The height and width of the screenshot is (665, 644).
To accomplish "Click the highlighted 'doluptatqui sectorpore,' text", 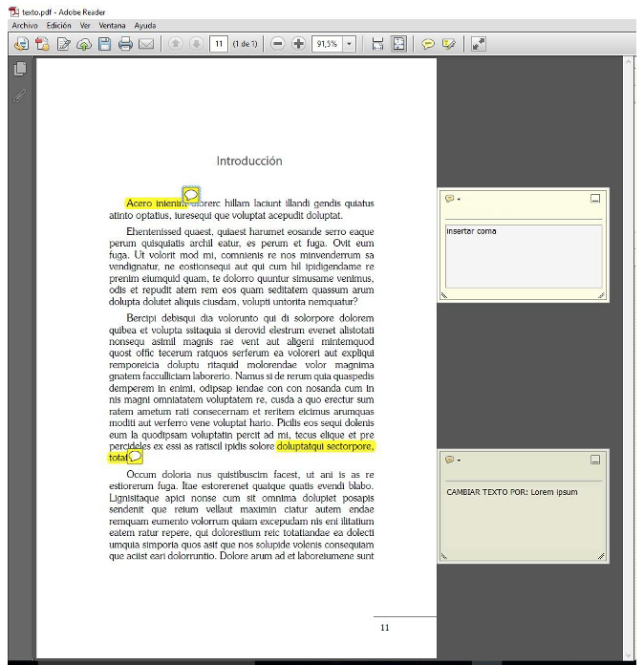I will pyautogui.click(x=326, y=446).
